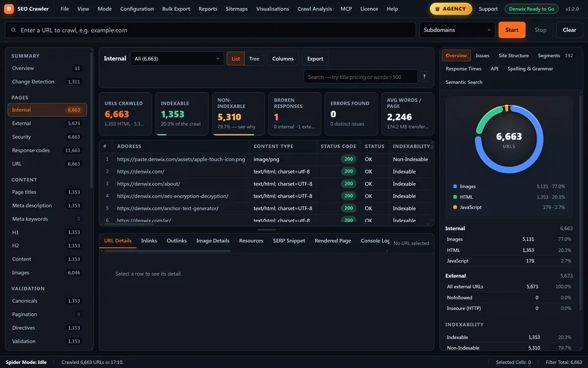Select row https://denwix.com/about/
Screen dimensions: 588x368
tap(265, 183)
